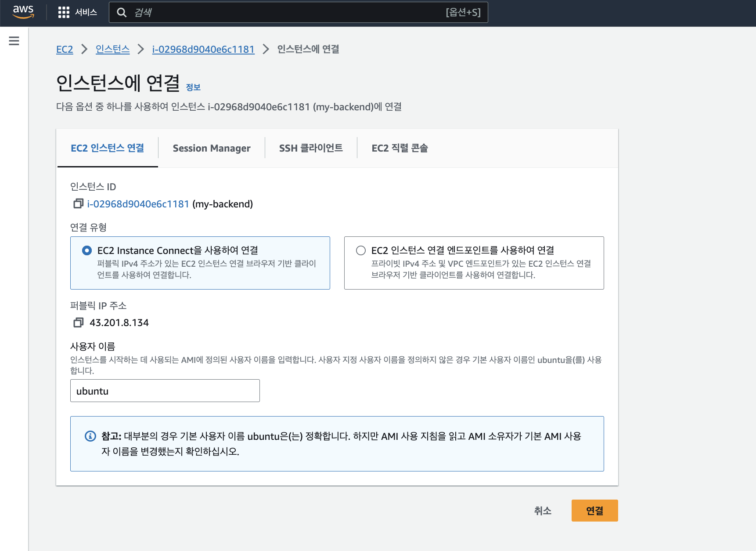
Task: Select EC2 Instance Connect endpoint radio option
Action: click(361, 250)
